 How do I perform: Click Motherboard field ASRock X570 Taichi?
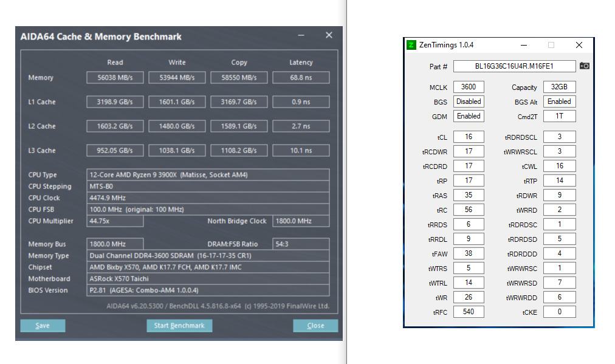208,279
